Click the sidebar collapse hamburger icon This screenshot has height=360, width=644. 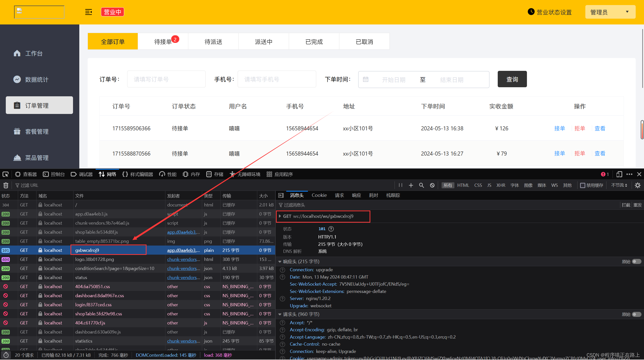[88, 12]
